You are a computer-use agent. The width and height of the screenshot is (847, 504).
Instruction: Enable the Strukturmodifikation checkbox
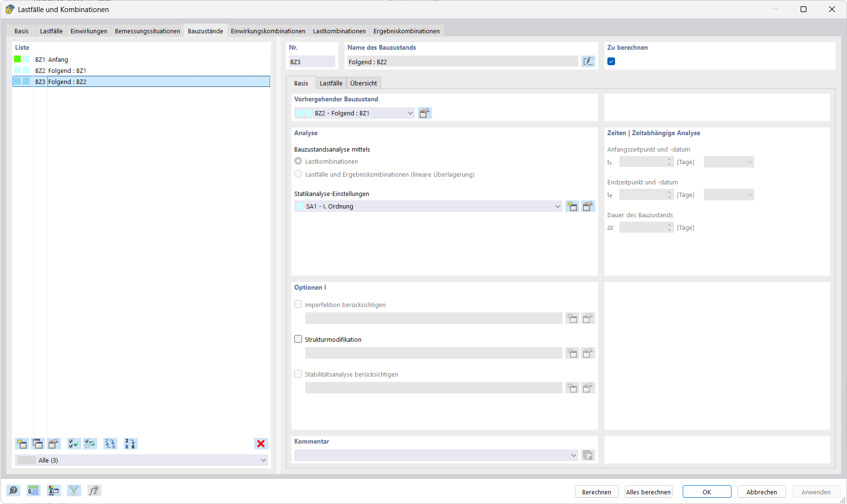click(298, 339)
